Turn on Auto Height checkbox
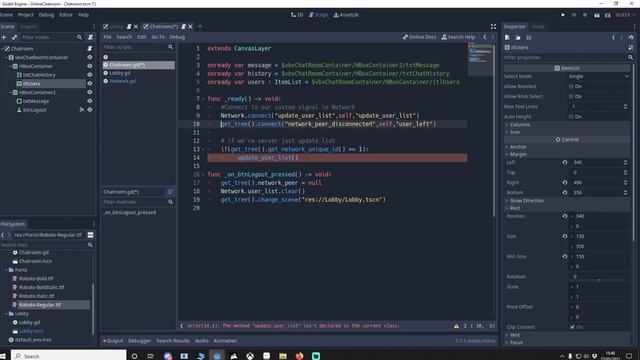640x360 pixels. click(x=571, y=117)
